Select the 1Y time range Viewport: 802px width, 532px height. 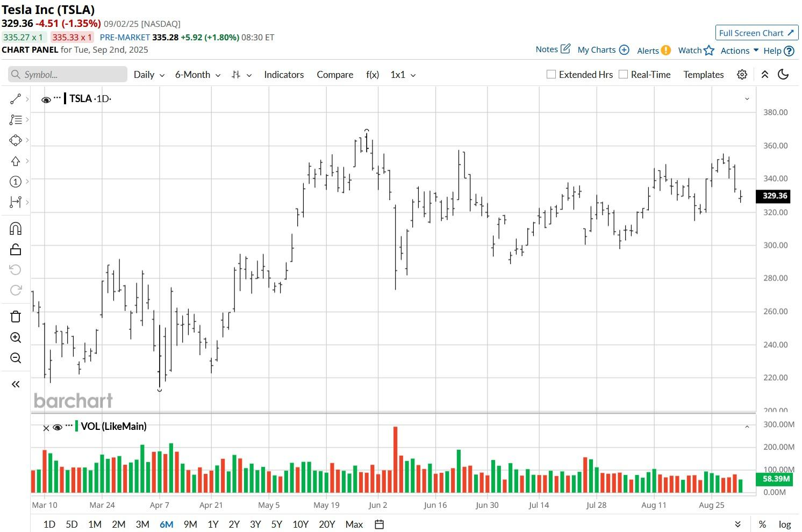coord(213,524)
